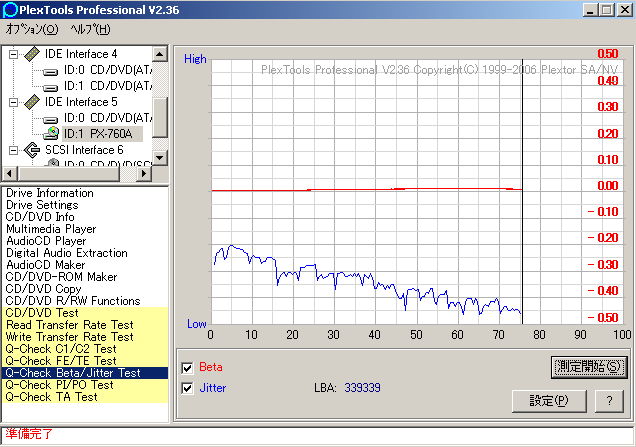
Task: Uncheck the Jitter checkbox
Action: tap(188, 387)
